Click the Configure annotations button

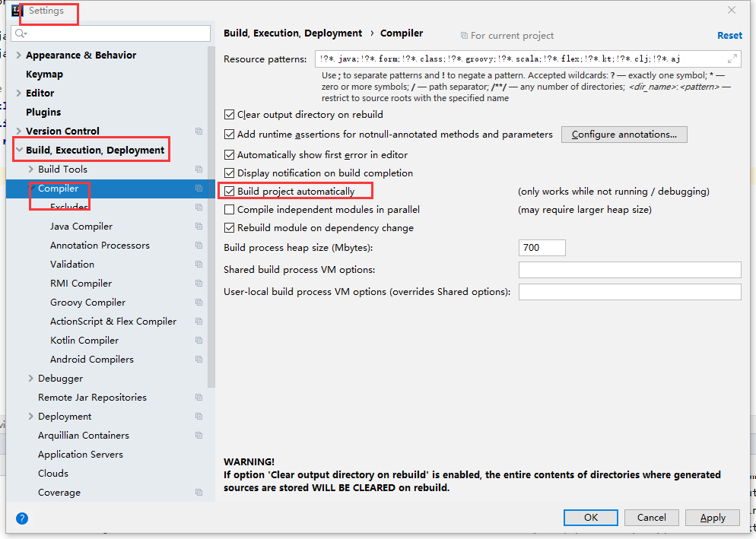pos(624,135)
